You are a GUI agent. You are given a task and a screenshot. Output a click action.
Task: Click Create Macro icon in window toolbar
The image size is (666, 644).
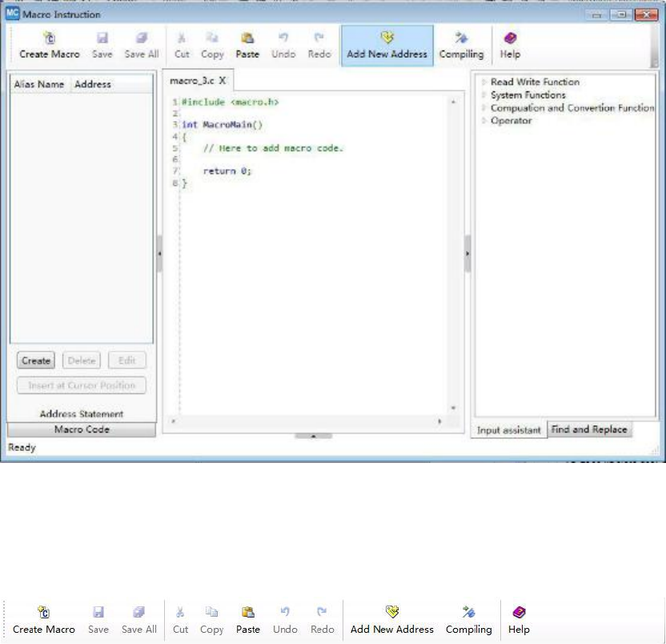(50, 38)
